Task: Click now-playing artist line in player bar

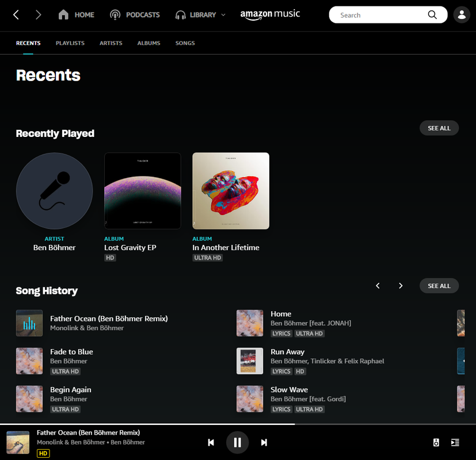Action: point(91,442)
